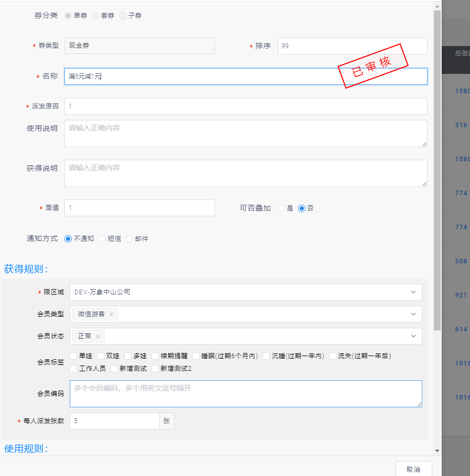This screenshot has height=476, width=470.
Task: Click the 派发原因 input field
Action: coord(246,106)
